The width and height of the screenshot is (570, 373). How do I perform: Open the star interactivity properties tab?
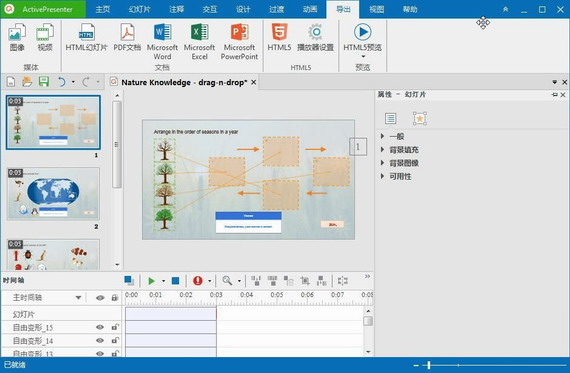pos(420,118)
